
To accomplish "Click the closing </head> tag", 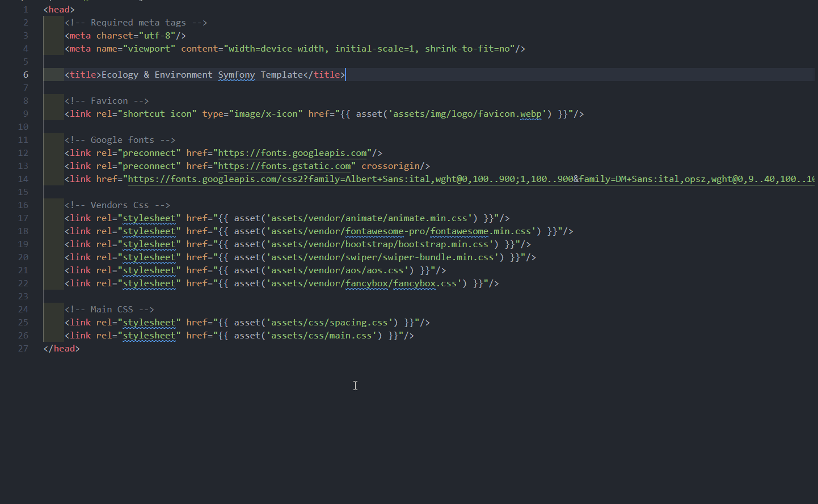I will coord(60,348).
